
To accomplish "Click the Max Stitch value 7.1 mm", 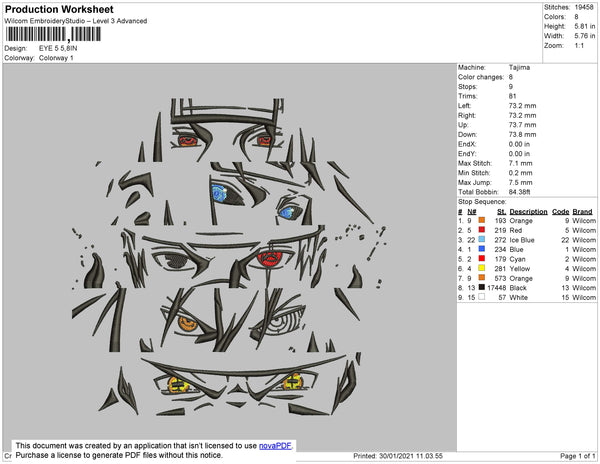I will pyautogui.click(x=520, y=163).
